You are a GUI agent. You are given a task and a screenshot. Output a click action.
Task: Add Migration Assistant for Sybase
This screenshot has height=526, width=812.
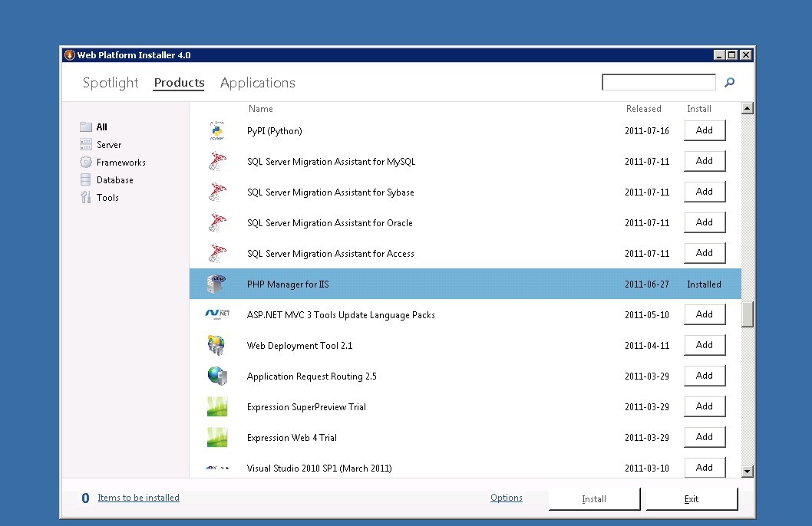click(705, 192)
